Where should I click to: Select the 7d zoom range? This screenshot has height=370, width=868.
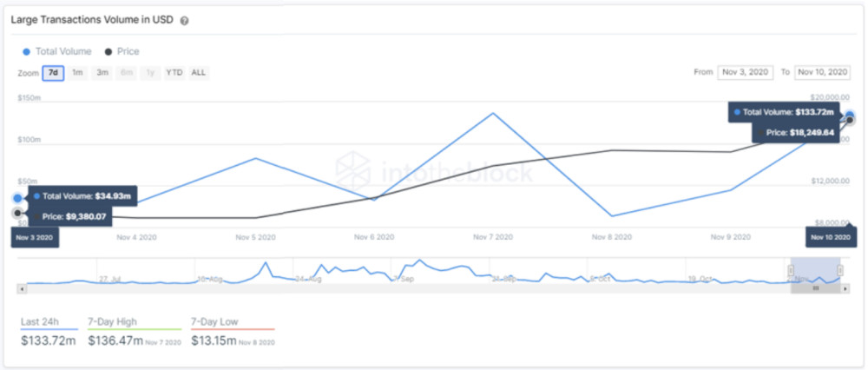[53, 73]
